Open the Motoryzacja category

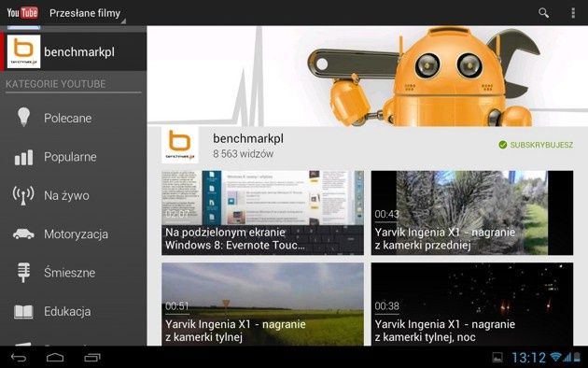pos(74,234)
